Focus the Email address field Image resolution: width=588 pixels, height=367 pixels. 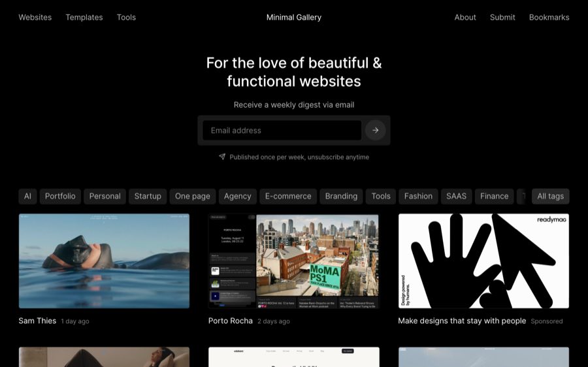tap(282, 131)
